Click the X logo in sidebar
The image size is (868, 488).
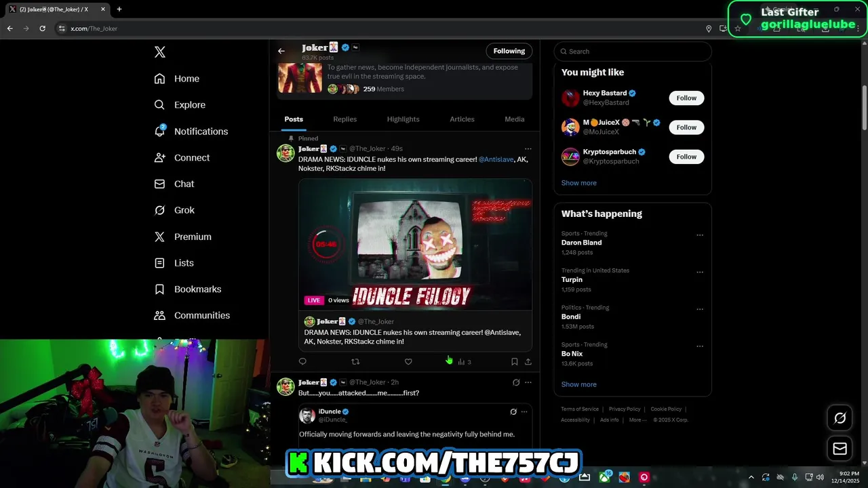159,52
